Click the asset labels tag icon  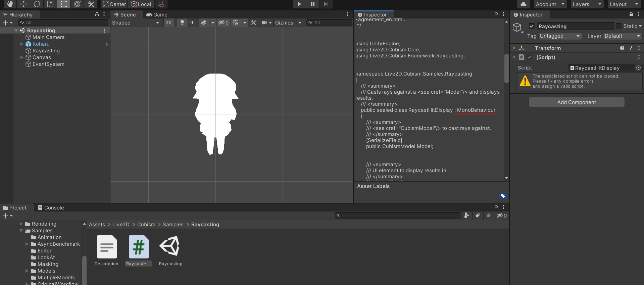(x=503, y=196)
